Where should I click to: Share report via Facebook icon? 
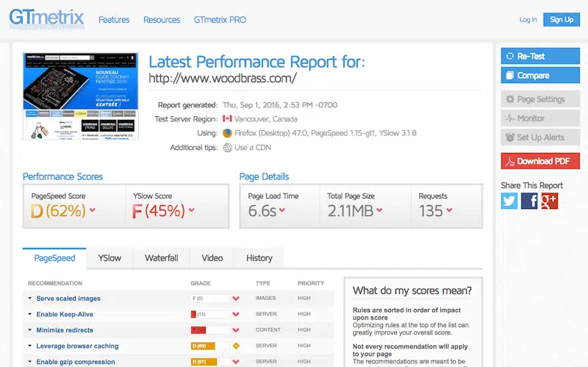(529, 201)
